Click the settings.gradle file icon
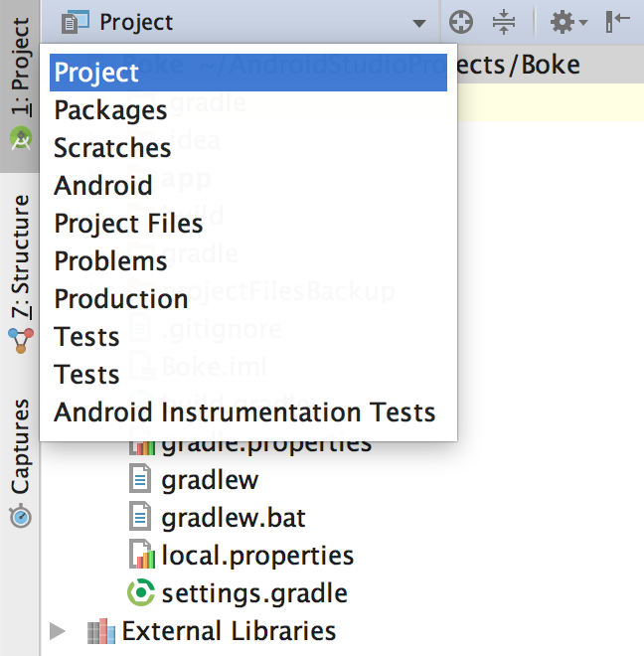This screenshot has width=644, height=656. pyautogui.click(x=141, y=593)
